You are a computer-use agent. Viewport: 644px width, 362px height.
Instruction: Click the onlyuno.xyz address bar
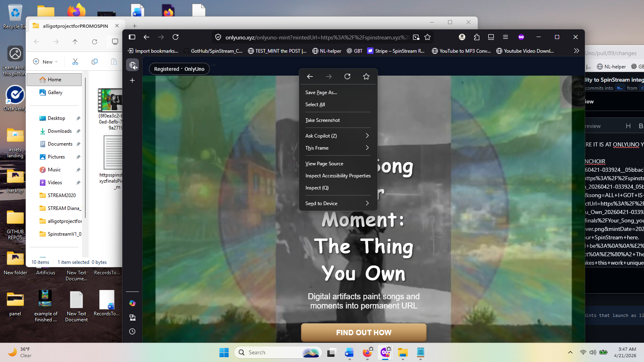pos(316,37)
